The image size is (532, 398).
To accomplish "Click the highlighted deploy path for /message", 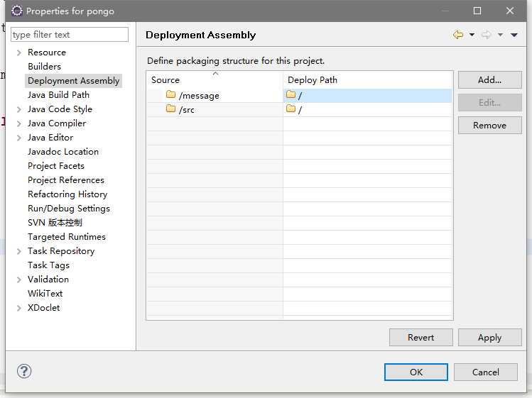I will pos(368,96).
